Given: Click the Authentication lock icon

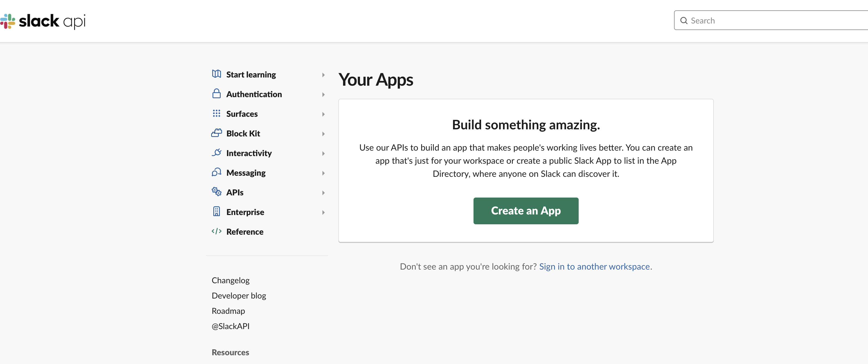Looking at the screenshot, I should click(216, 93).
